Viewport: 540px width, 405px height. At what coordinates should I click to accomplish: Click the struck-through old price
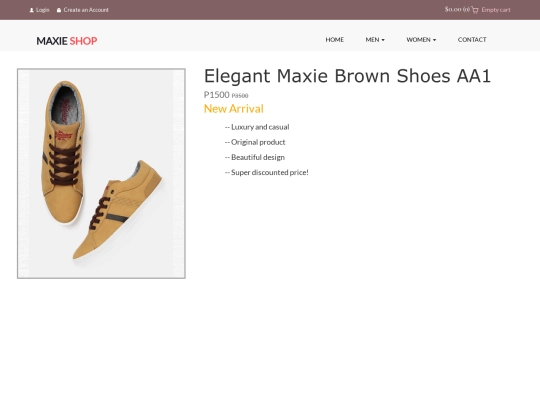pos(240,96)
